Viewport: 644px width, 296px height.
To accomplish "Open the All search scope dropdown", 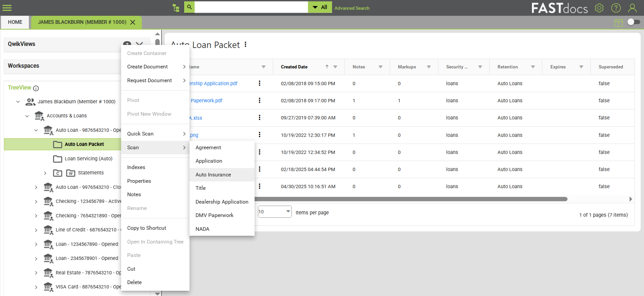I will [320, 7].
